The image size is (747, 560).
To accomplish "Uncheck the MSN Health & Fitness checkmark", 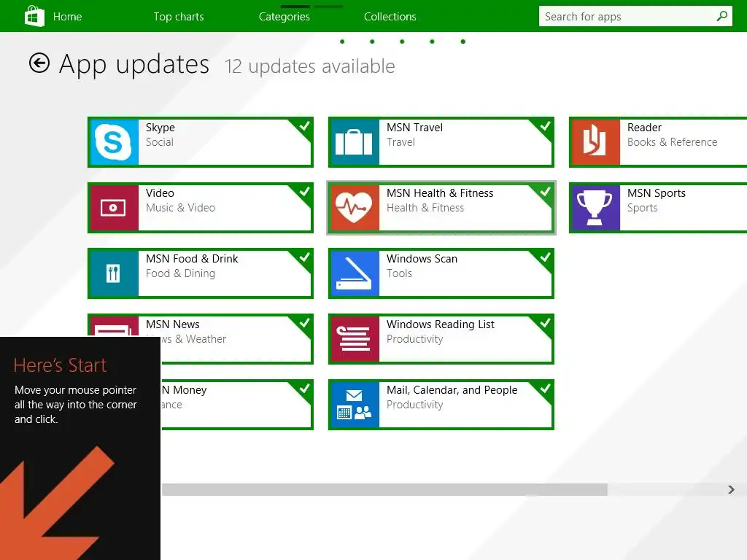I will click(545, 192).
